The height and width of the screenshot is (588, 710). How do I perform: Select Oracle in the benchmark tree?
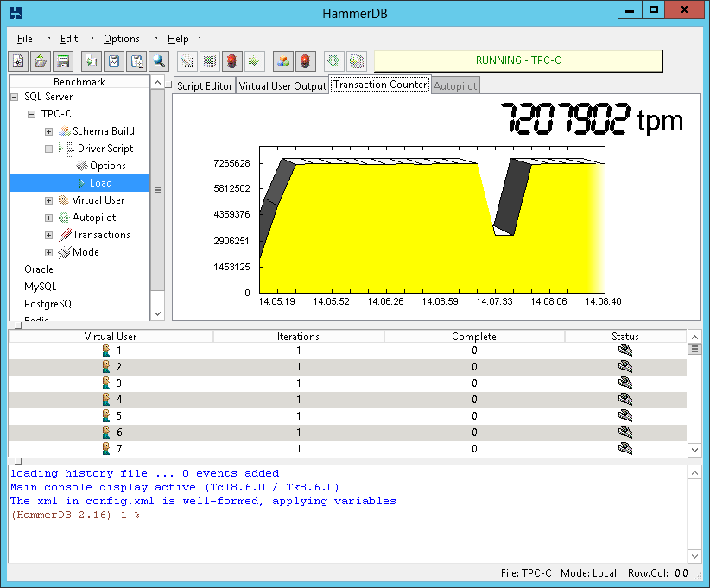pyautogui.click(x=39, y=269)
